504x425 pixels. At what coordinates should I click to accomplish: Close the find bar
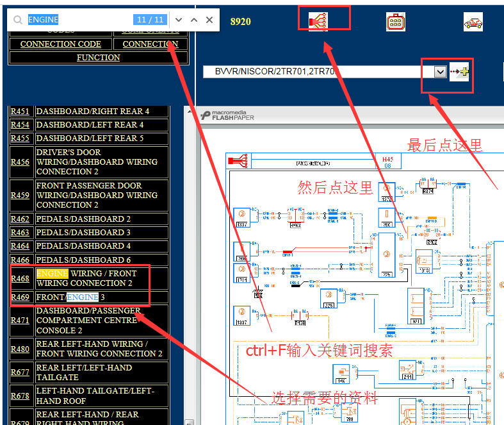[209, 20]
